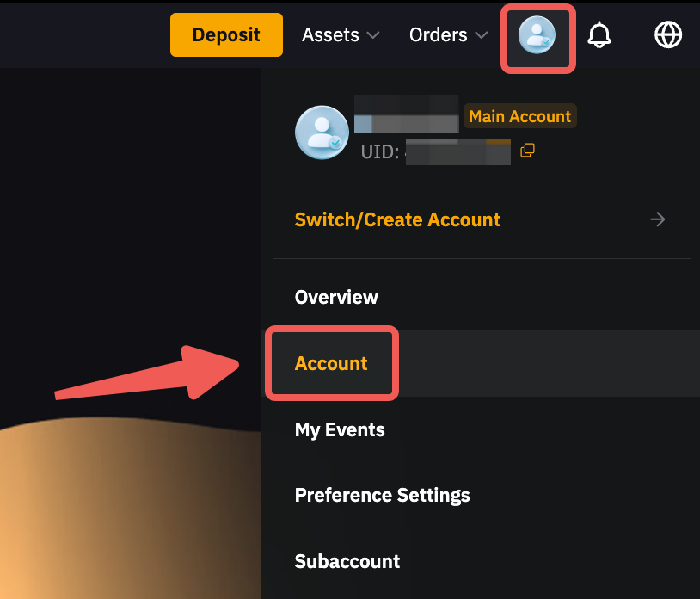700x599 pixels.
Task: Select the highlighted Account menu item
Action: click(331, 363)
